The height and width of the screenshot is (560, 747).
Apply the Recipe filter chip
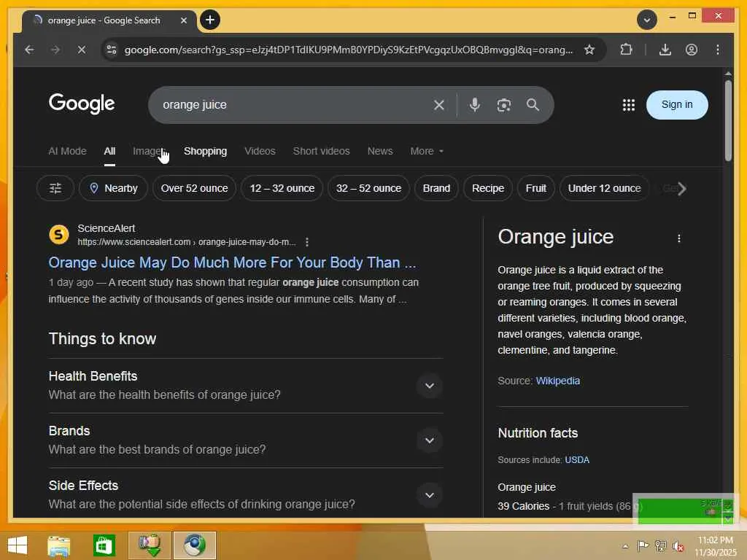click(x=488, y=188)
